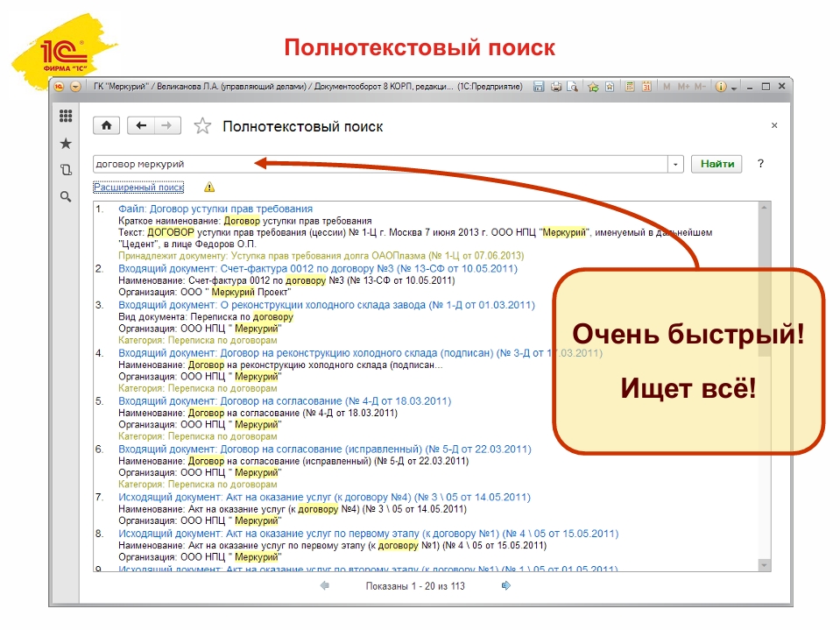Screen dimensions: 840x630
Task: Open result Файл: Договор уступки прав требования
Action: click(215, 209)
